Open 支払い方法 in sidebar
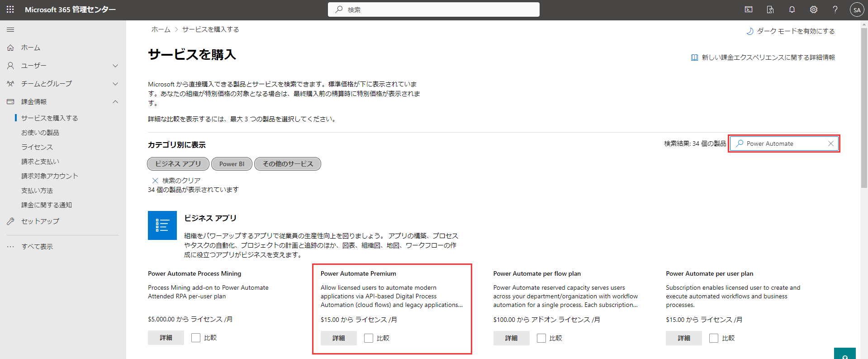 pyautogui.click(x=37, y=191)
